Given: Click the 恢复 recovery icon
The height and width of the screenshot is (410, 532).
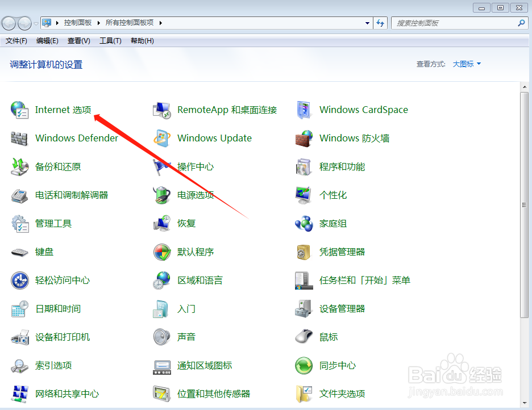Looking at the screenshot, I should pos(162,224).
